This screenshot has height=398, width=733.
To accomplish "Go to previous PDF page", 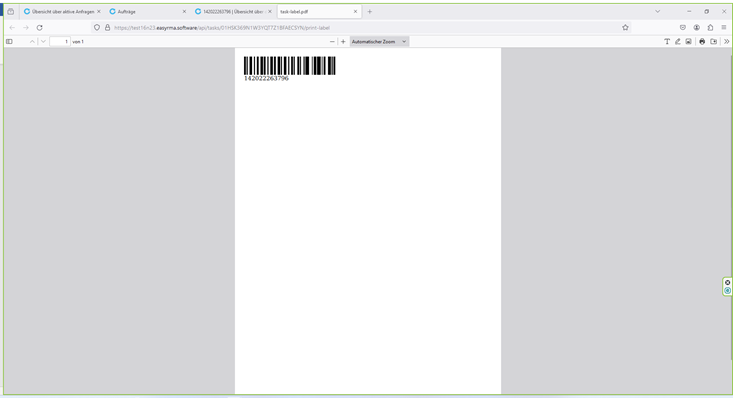I will tap(32, 42).
